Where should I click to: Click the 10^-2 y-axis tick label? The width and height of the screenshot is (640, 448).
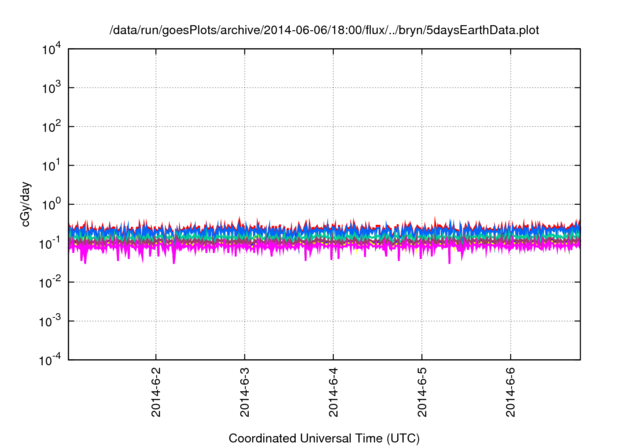click(50, 283)
